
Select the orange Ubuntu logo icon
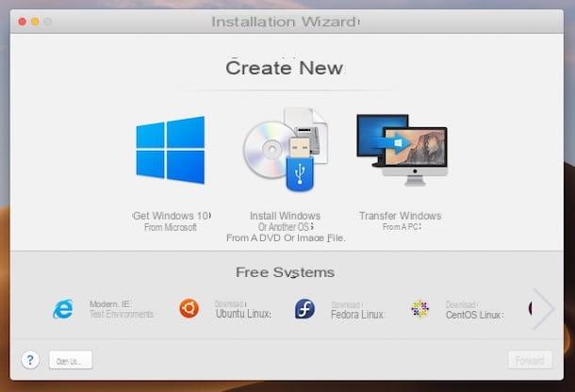click(189, 308)
